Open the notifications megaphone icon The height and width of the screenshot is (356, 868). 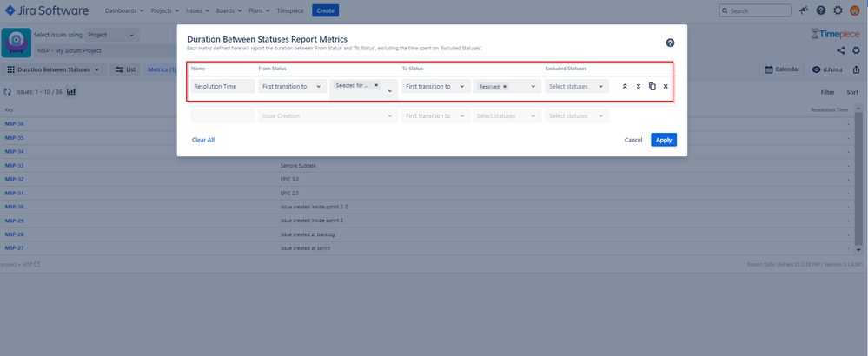[804, 10]
